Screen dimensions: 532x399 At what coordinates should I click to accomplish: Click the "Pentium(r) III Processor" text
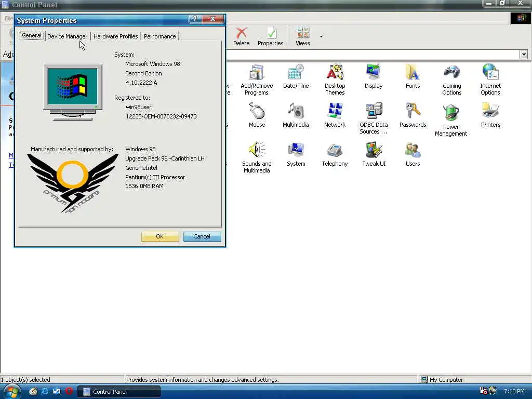click(155, 177)
